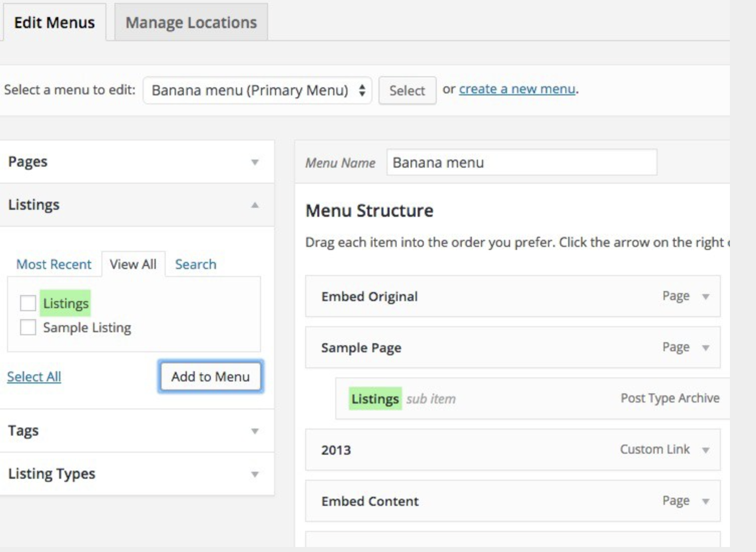Screen dimensions: 756x552
Task: Click the Embed Original item title
Action: (369, 297)
